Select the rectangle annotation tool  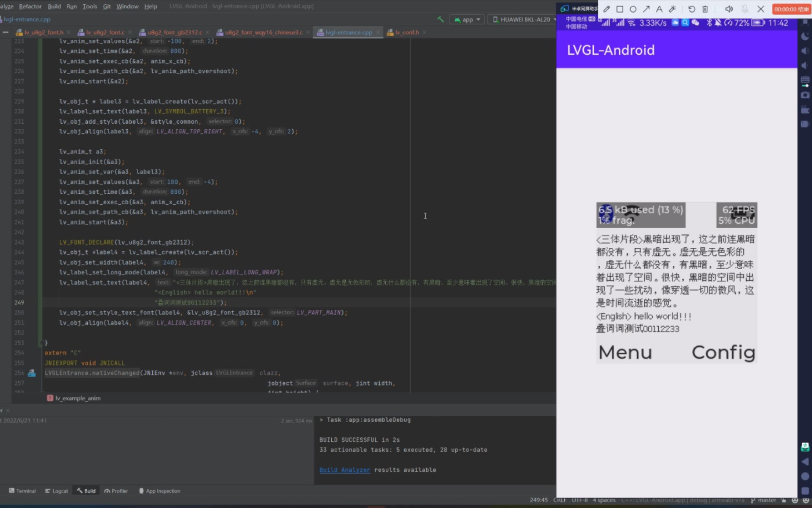click(620, 9)
